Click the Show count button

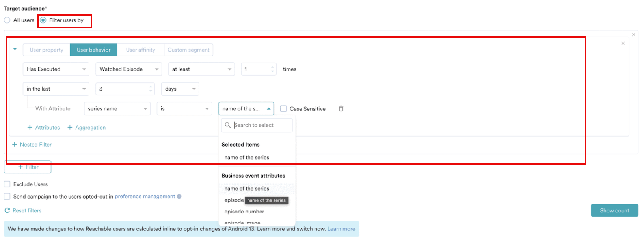(x=614, y=210)
